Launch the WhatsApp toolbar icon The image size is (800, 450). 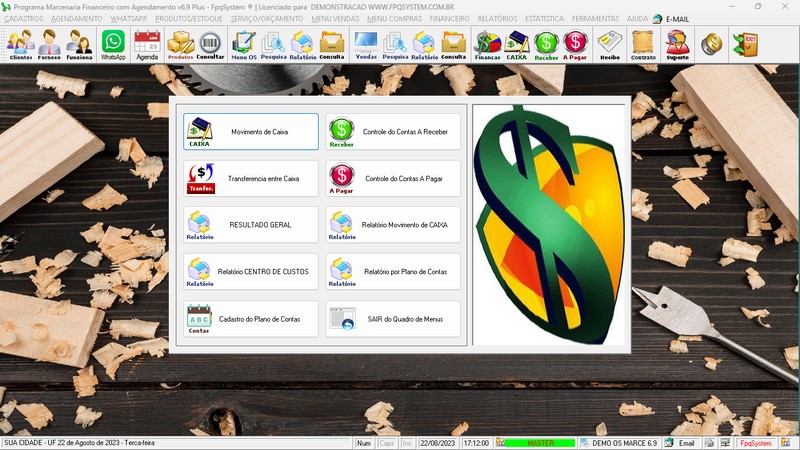[113, 45]
